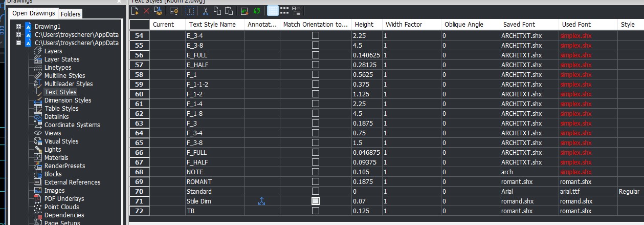Switch to Detail view icon

point(273,10)
